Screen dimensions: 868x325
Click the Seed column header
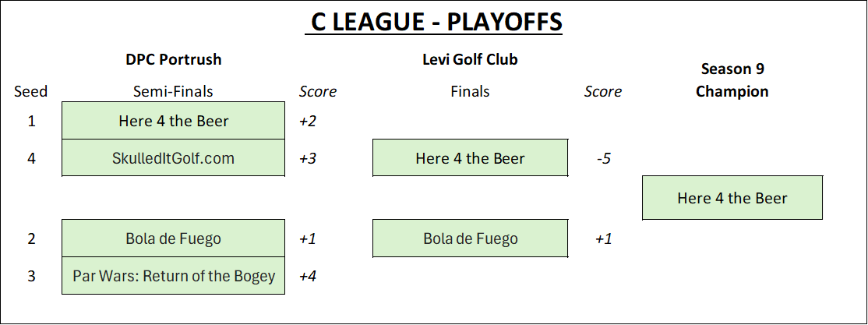pos(31,91)
